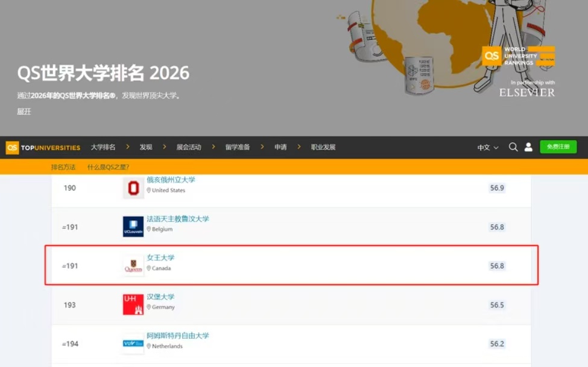Click 展开 to expand the description

24,112
